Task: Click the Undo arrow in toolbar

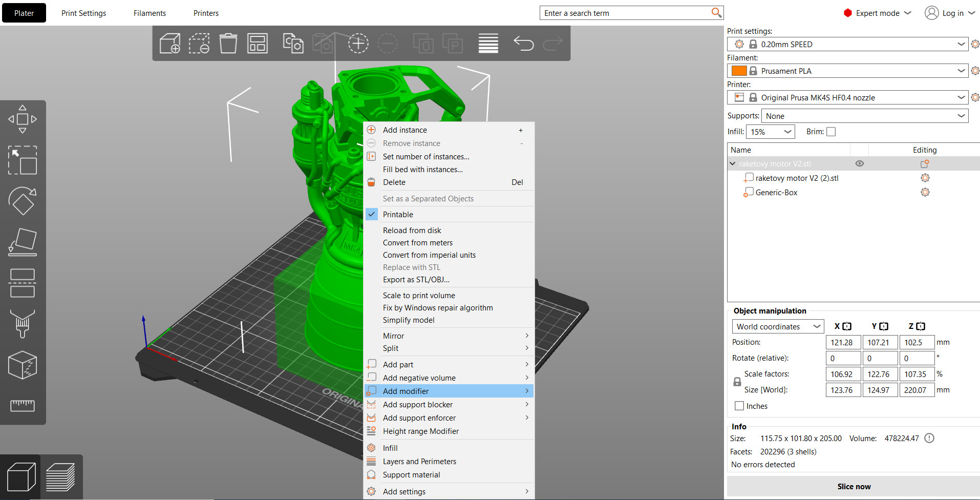Action: point(523,44)
